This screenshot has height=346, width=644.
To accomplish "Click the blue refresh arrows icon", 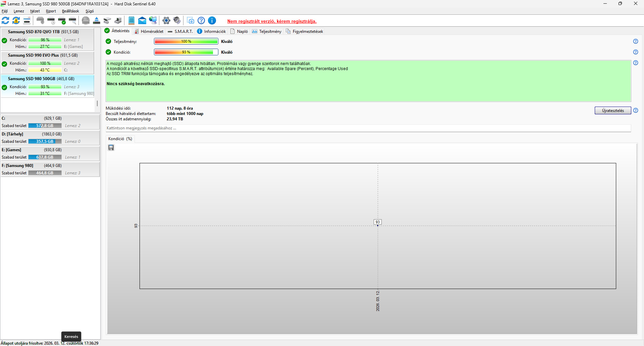I will 5,21.
